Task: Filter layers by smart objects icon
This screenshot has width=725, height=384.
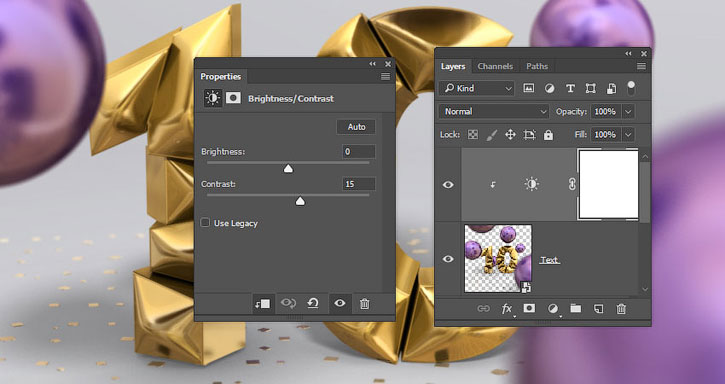Action: click(611, 88)
